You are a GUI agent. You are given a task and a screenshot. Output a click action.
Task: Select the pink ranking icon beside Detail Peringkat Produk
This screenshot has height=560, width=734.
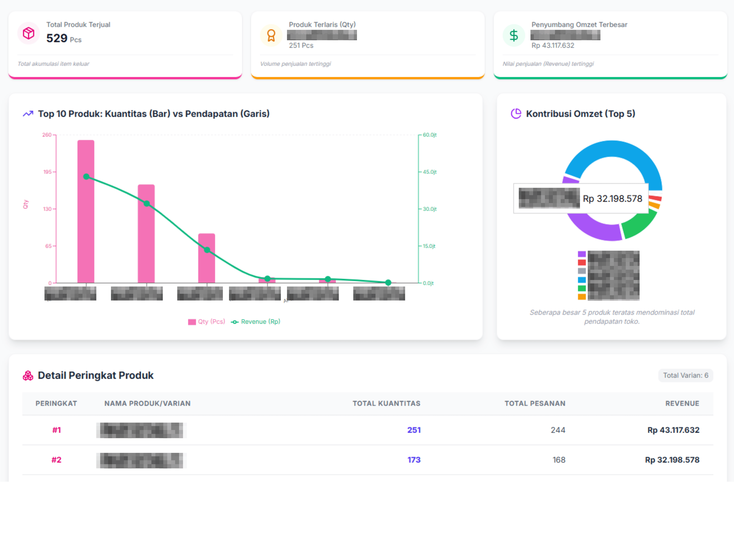[x=28, y=375]
